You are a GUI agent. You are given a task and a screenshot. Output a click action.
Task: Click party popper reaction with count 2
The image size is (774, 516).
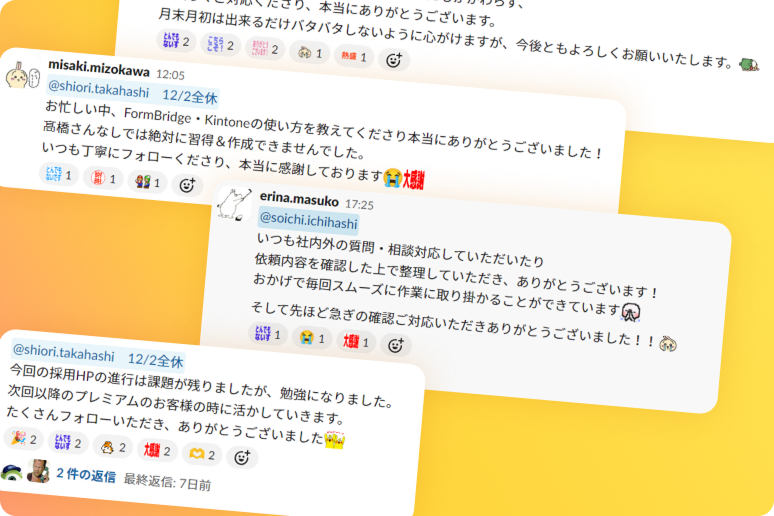pyautogui.click(x=24, y=439)
